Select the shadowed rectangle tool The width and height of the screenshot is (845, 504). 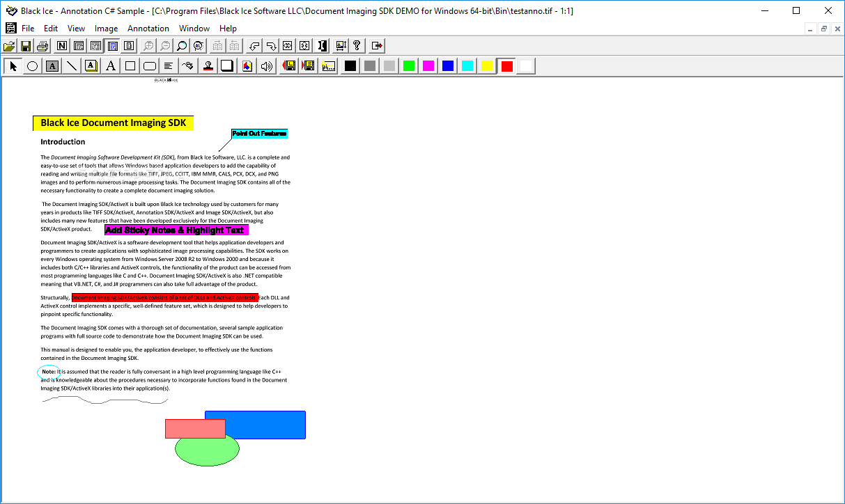(227, 66)
